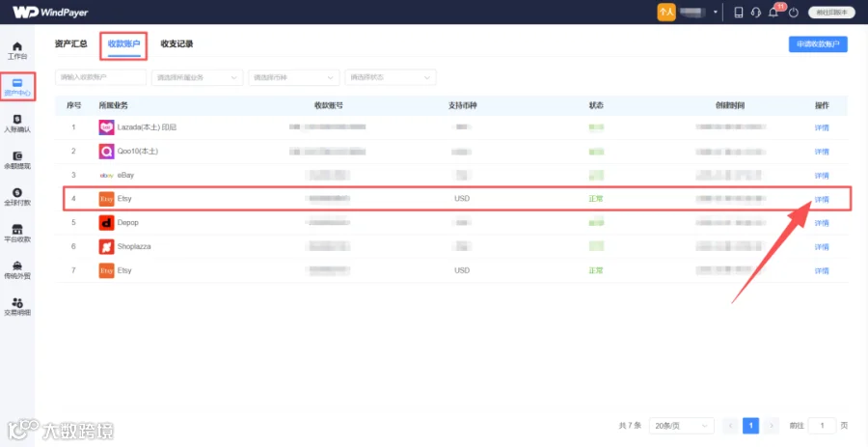868x447 pixels.
Task: Click the Shoplazza business name
Action: 134,246
